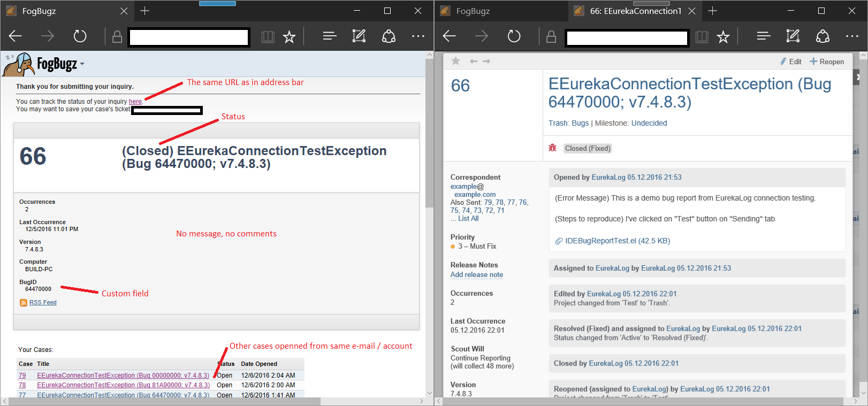Click the red bug category icon

tap(553, 148)
